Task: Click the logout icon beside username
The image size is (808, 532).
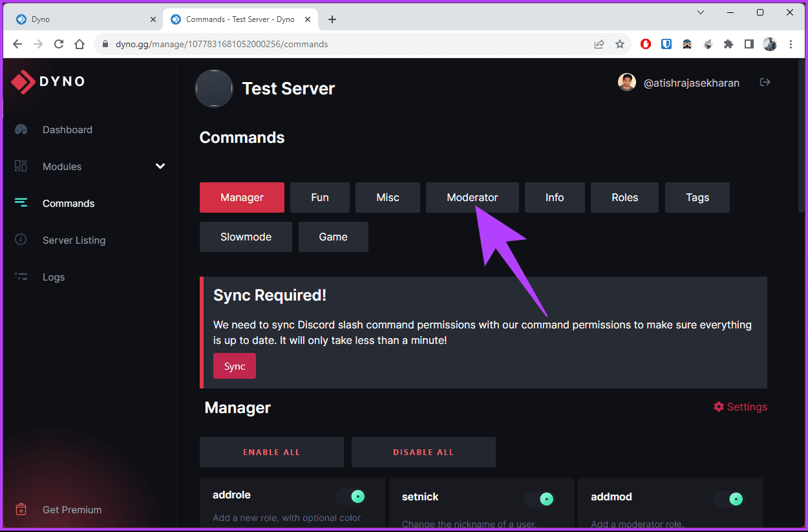Action: [x=765, y=82]
